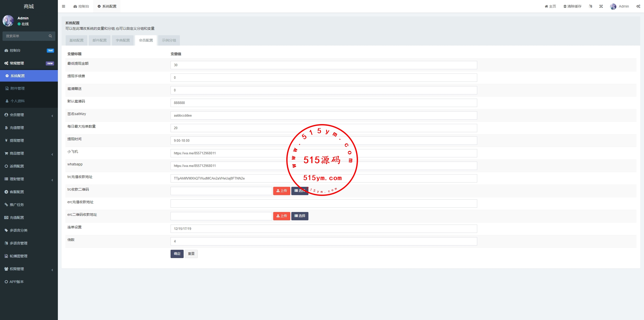
Task: Expand the 商品管理 sidebar menu
Action: click(x=29, y=153)
